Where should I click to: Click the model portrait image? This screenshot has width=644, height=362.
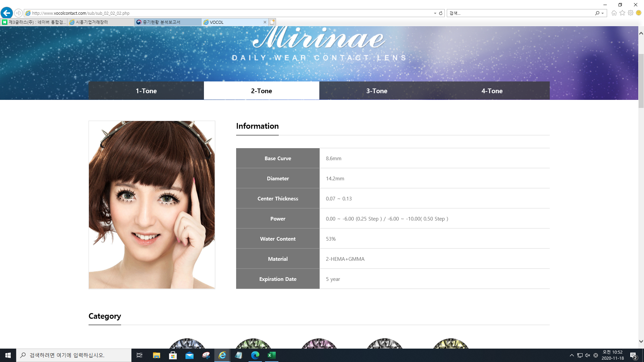(x=152, y=205)
